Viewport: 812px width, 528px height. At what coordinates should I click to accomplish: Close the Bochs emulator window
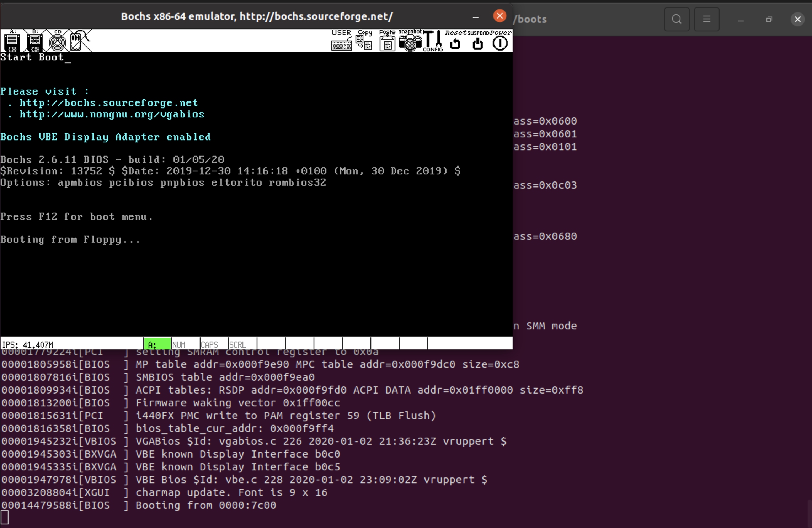point(500,16)
